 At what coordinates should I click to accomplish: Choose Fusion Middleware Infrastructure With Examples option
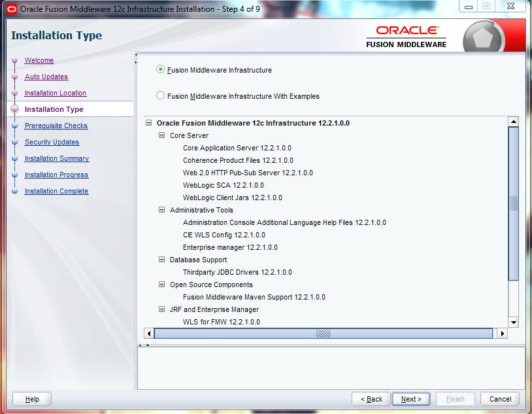(x=160, y=95)
